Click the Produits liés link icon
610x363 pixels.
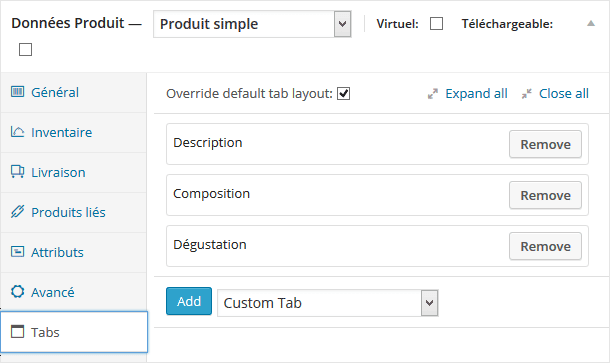click(17, 212)
